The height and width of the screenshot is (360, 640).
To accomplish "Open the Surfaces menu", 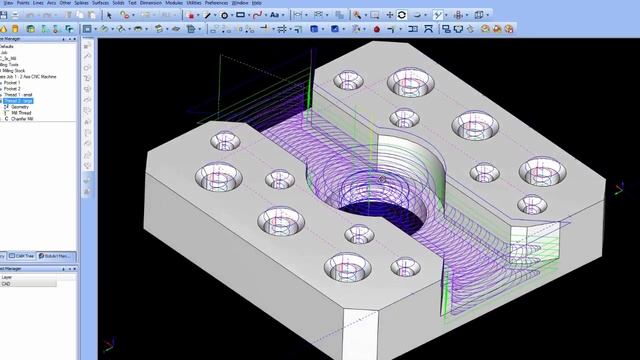I will coord(100,3).
